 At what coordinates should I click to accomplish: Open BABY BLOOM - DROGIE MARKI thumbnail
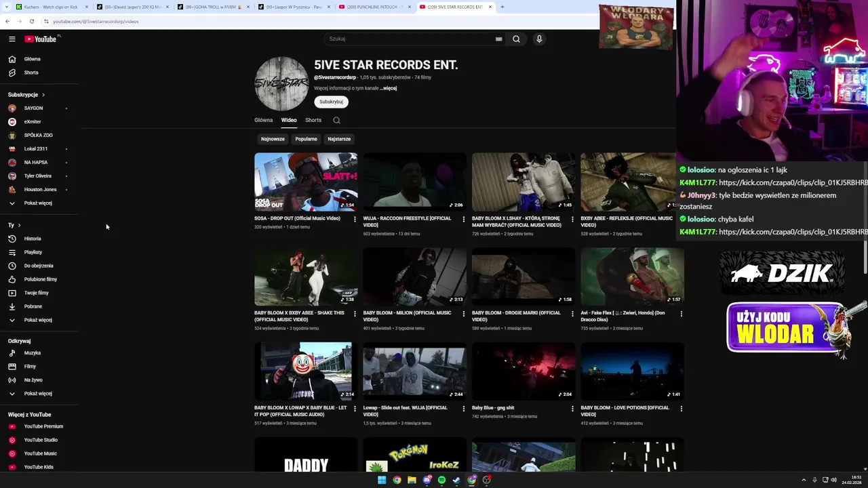coord(524,277)
